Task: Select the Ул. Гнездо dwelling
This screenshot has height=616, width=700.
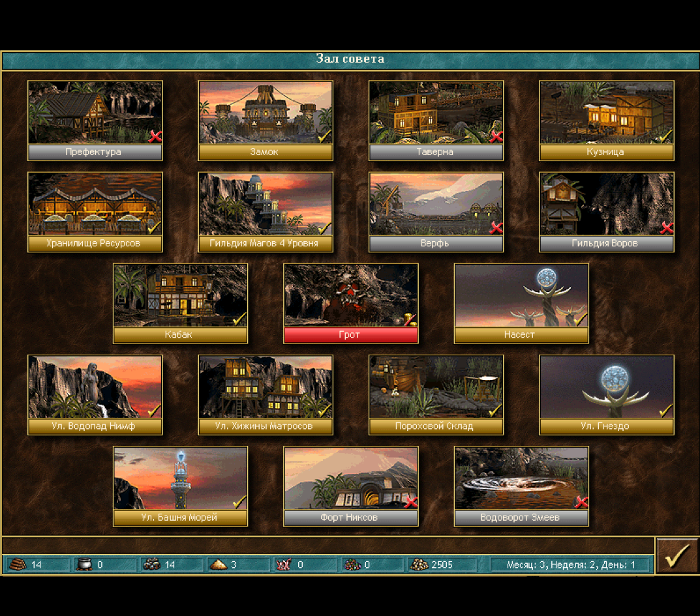Action: [607, 395]
